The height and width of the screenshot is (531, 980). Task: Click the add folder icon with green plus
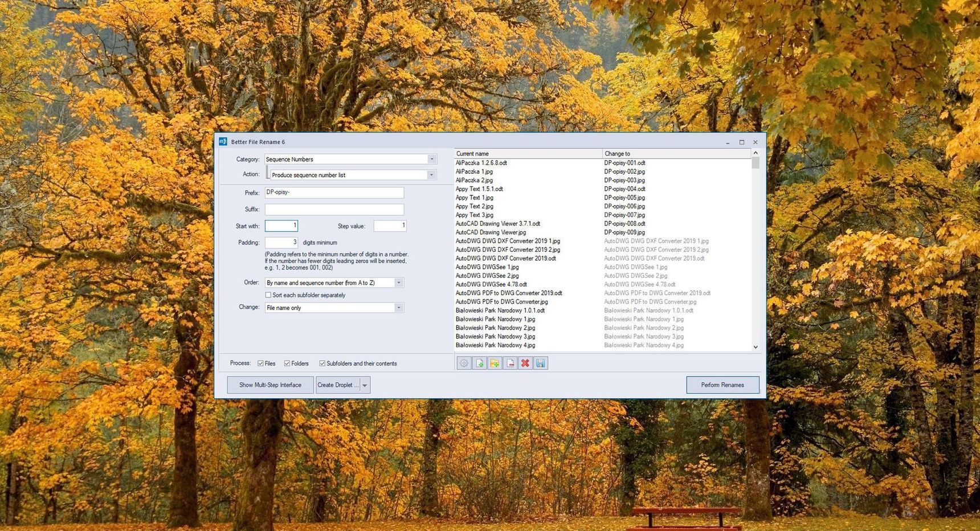coord(495,363)
